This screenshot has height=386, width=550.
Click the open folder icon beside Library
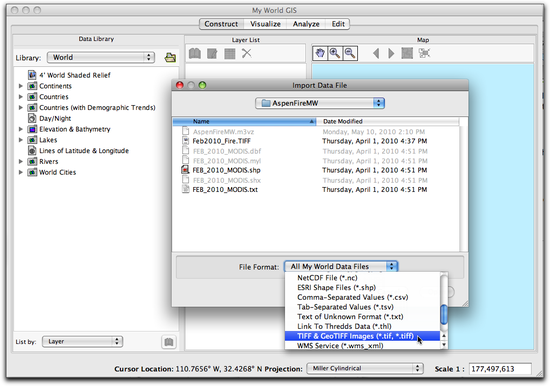point(170,57)
